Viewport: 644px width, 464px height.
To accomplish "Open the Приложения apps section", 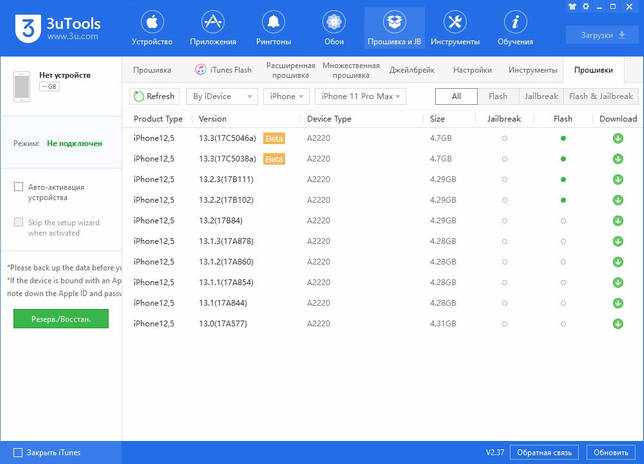I will point(213,28).
